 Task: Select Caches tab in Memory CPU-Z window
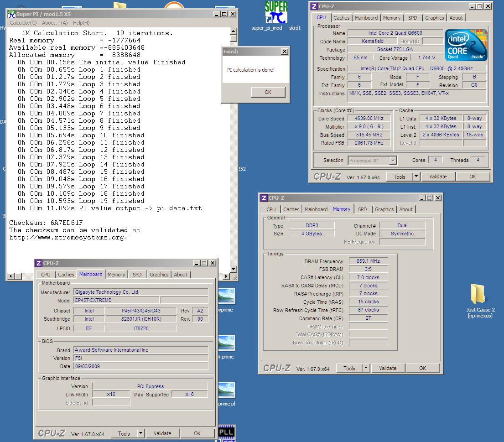pyautogui.click(x=291, y=209)
